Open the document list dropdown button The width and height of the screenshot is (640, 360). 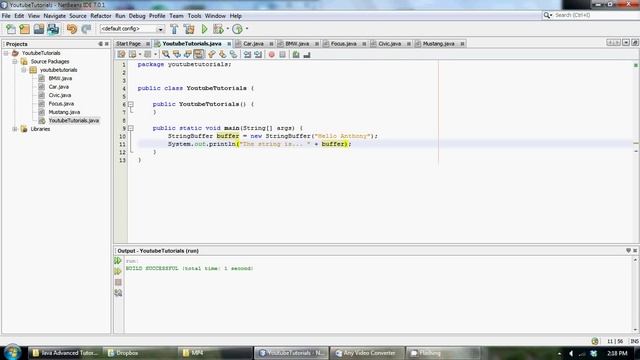(626, 42)
